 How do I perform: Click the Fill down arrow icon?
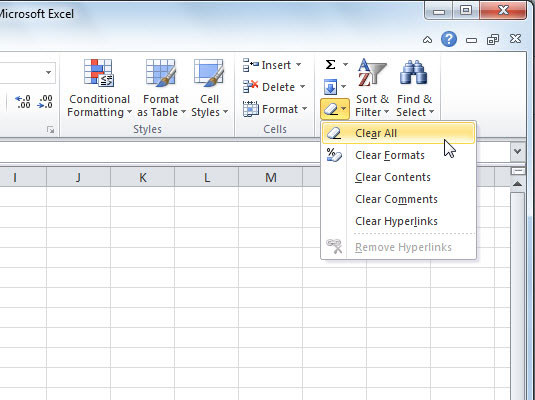click(330, 87)
